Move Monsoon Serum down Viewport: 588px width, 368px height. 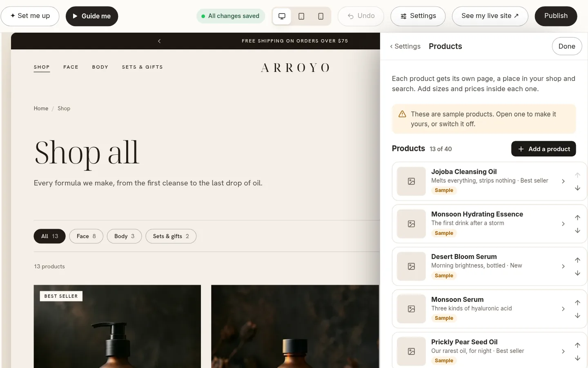click(x=577, y=316)
